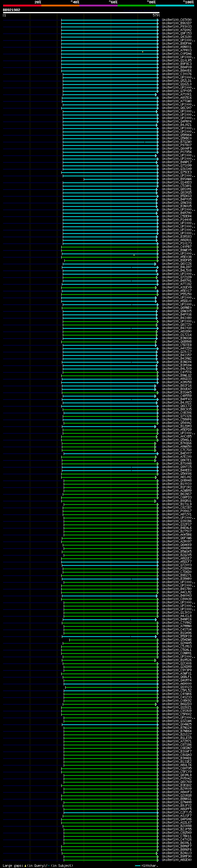
Task: Select hit UniRef100_P08417
Action: (x=176, y=511)
